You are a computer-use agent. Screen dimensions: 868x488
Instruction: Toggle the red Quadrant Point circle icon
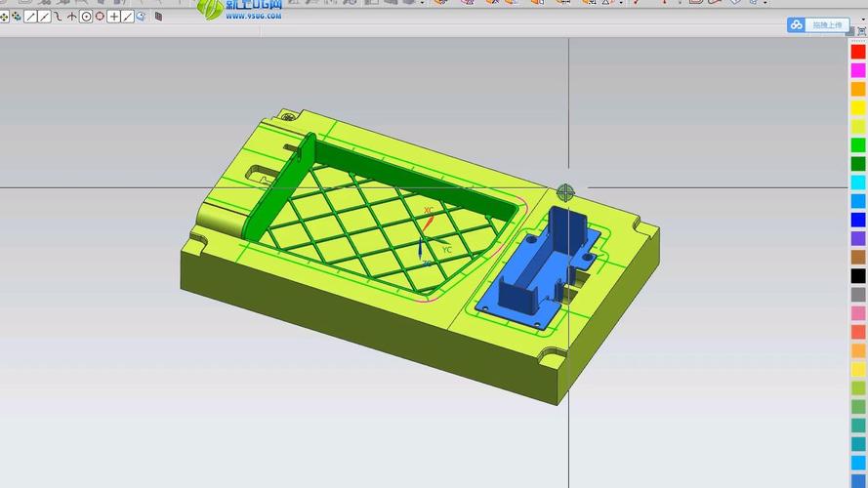click(x=100, y=17)
